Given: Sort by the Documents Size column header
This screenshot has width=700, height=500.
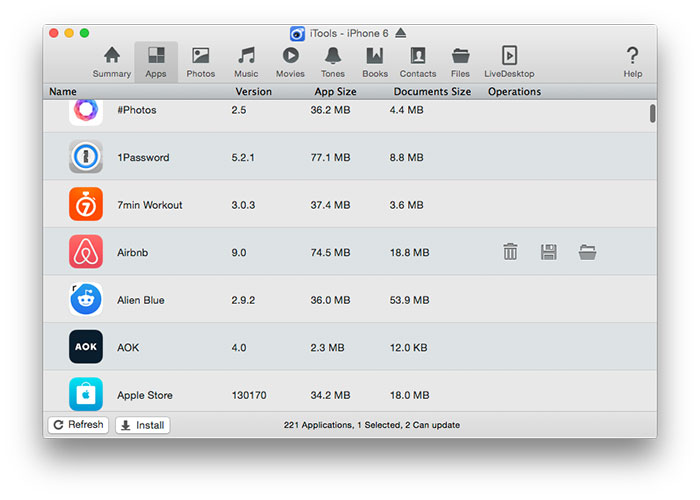Looking at the screenshot, I should pos(432,92).
